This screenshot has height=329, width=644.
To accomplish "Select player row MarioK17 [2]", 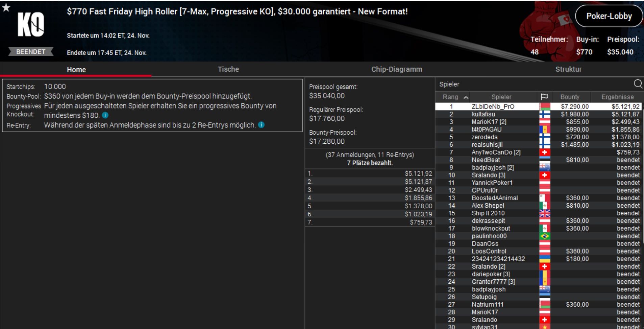I will 538,122.
